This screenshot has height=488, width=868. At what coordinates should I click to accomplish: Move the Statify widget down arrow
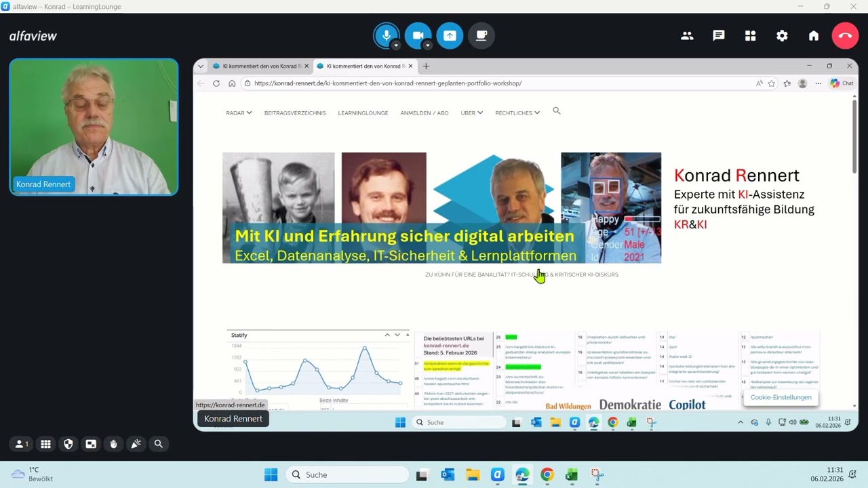[x=397, y=335]
